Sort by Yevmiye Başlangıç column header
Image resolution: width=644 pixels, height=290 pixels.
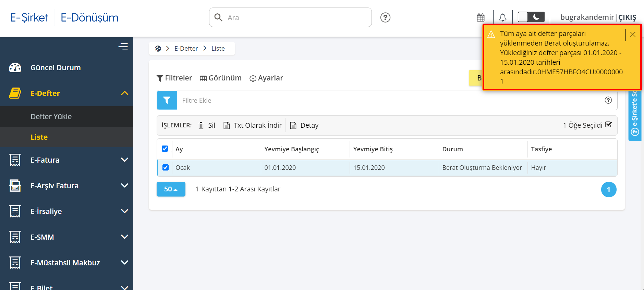[x=292, y=149]
